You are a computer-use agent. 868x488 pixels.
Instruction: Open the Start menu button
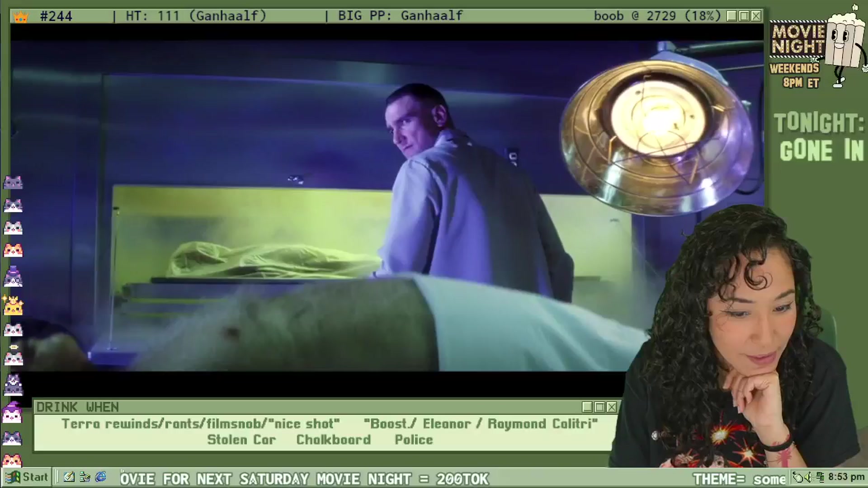(26, 477)
